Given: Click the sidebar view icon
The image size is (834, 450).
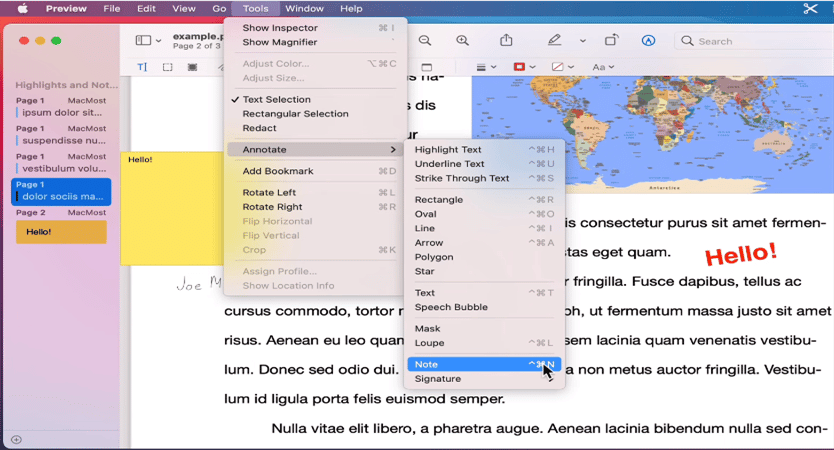Looking at the screenshot, I should click(x=143, y=40).
